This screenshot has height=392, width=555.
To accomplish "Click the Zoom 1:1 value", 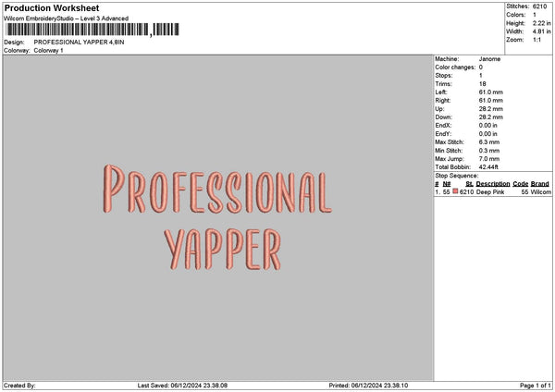I will pyautogui.click(x=536, y=40).
